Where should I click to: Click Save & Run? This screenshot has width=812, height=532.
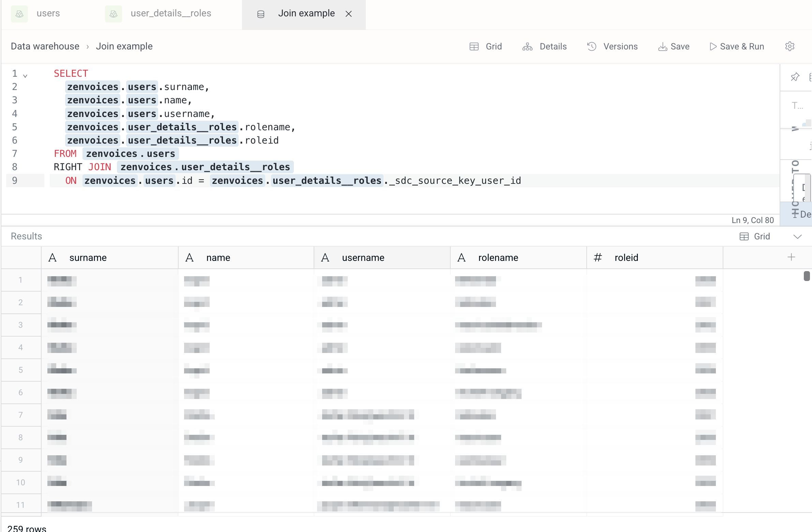coord(737,47)
